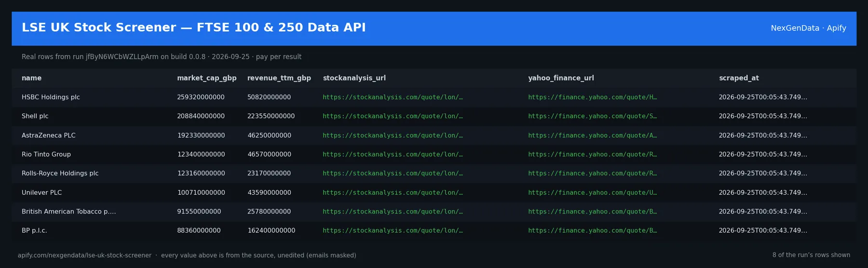
Task: Click market cap value 123160000000
Action: coord(201,174)
